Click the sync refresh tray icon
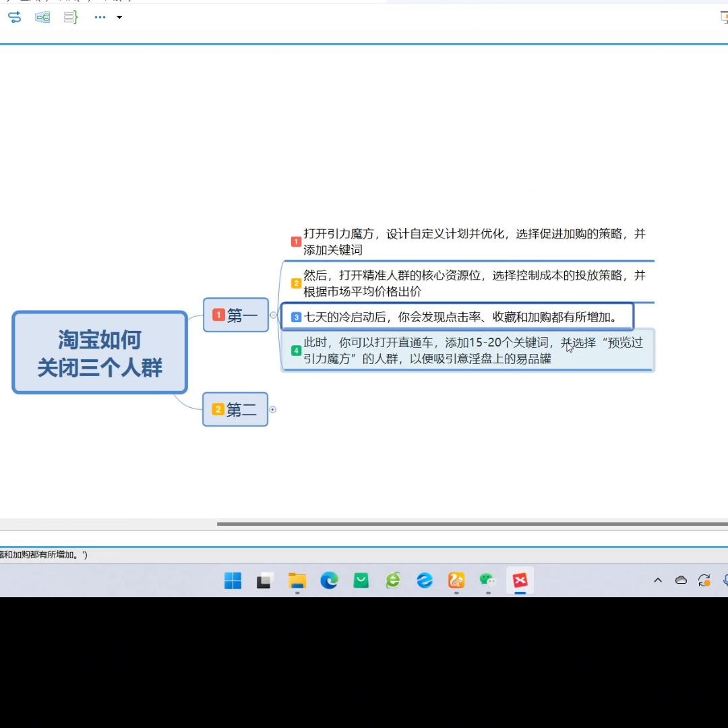The height and width of the screenshot is (728, 728). pos(704,580)
